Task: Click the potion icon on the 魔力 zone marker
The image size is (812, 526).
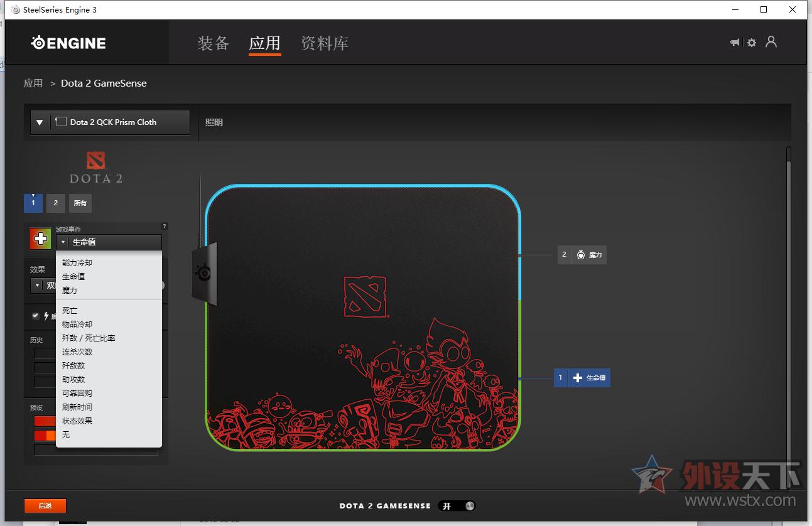Action: [580, 255]
